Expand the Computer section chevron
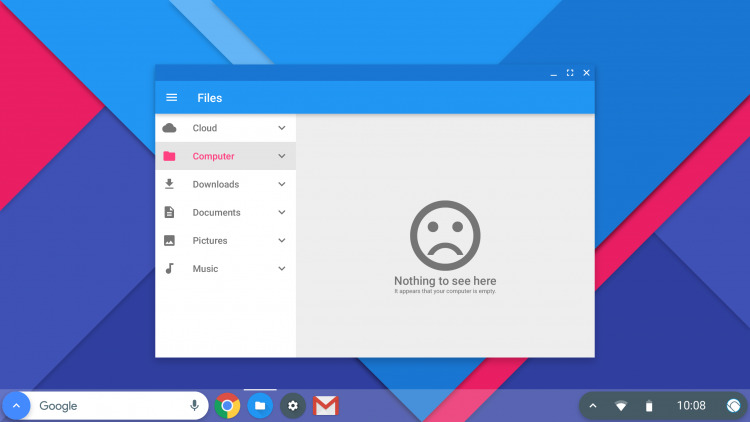The width and height of the screenshot is (750, 422). click(x=282, y=156)
